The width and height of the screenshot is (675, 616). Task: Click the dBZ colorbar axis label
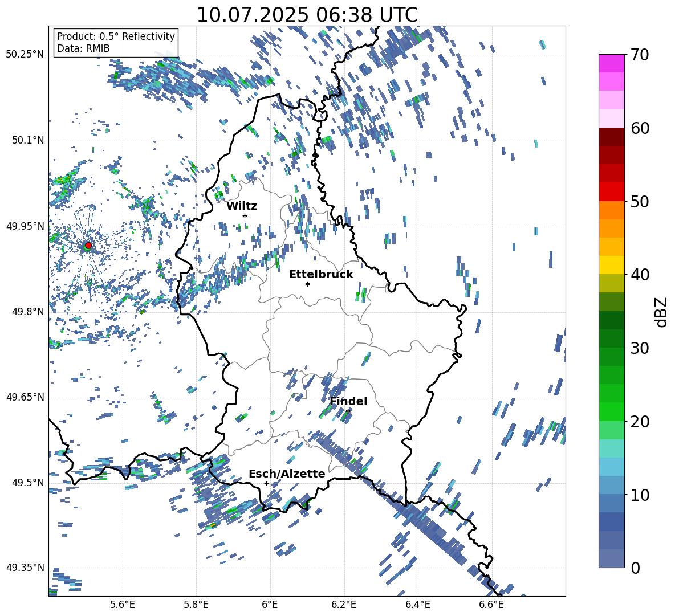click(662, 312)
